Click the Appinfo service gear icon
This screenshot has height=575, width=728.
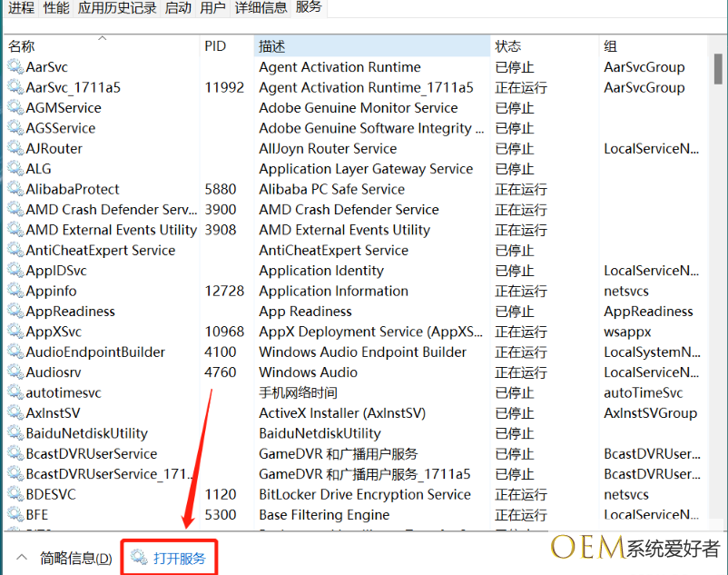15,291
